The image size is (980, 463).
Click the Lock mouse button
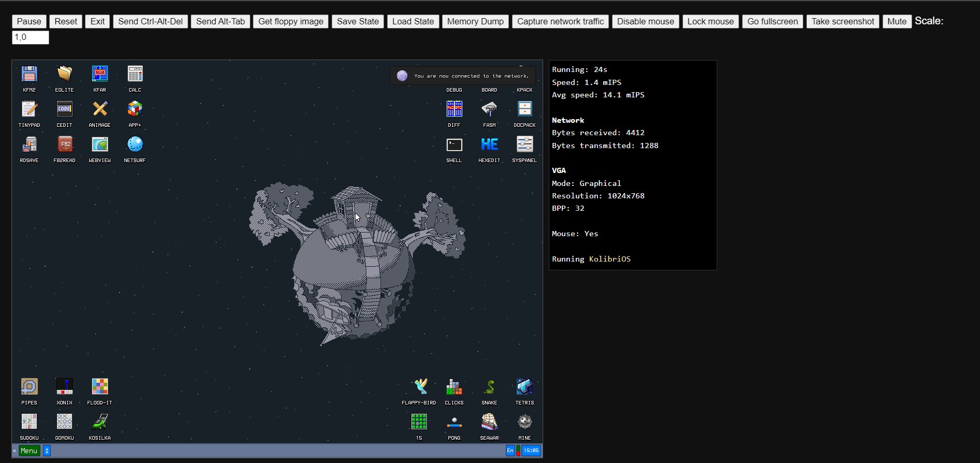tap(711, 21)
